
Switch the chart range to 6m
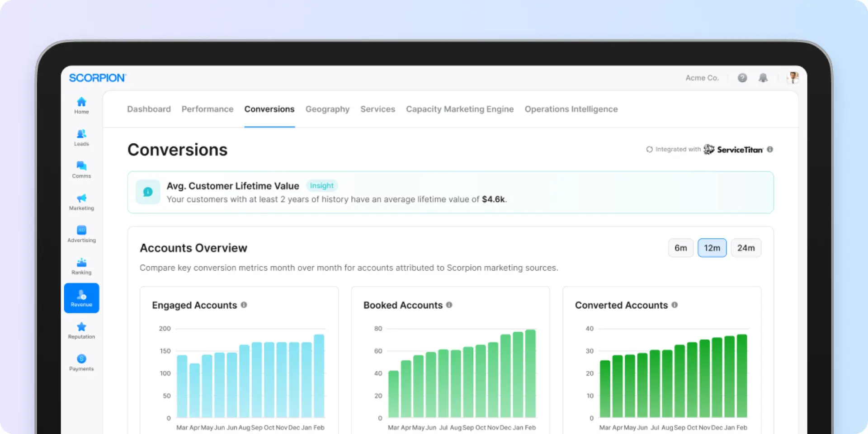(x=680, y=248)
